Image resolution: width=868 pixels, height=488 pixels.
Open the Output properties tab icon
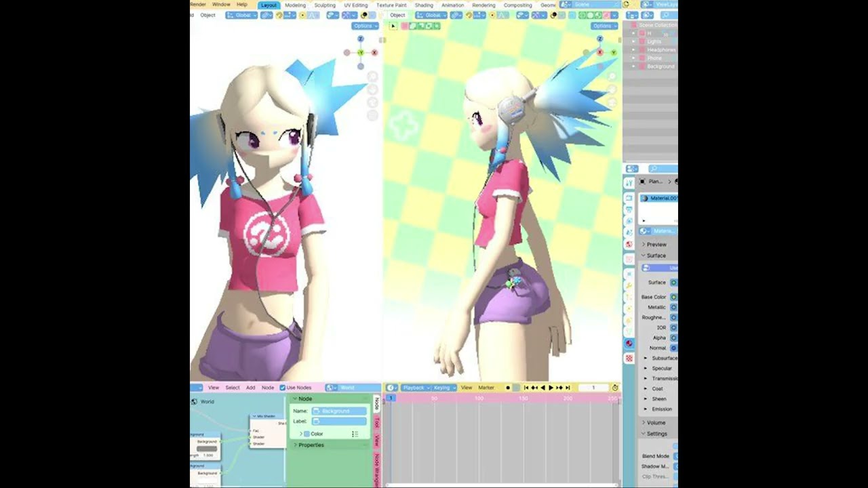pyautogui.click(x=629, y=209)
